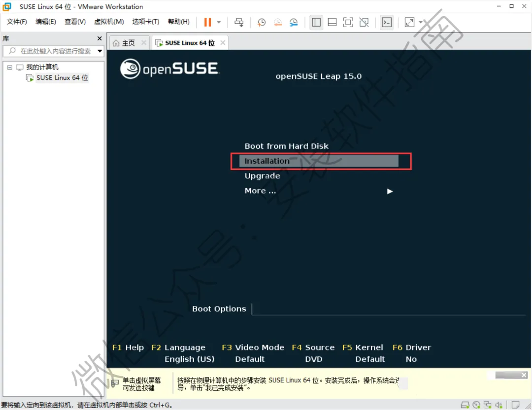This screenshot has width=532, height=410.
Task: Click the sound card status icon
Action: pos(499,405)
